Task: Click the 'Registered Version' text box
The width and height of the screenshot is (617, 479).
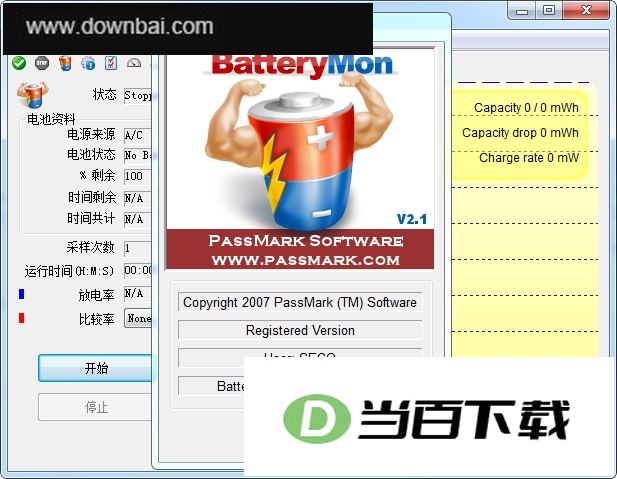Action: 300,330
